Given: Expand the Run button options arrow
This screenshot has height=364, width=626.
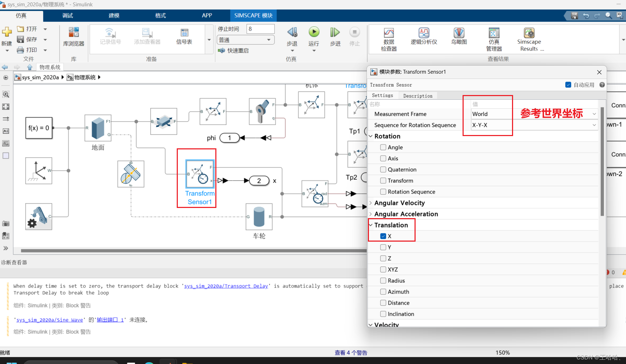Looking at the screenshot, I should pos(314,51).
